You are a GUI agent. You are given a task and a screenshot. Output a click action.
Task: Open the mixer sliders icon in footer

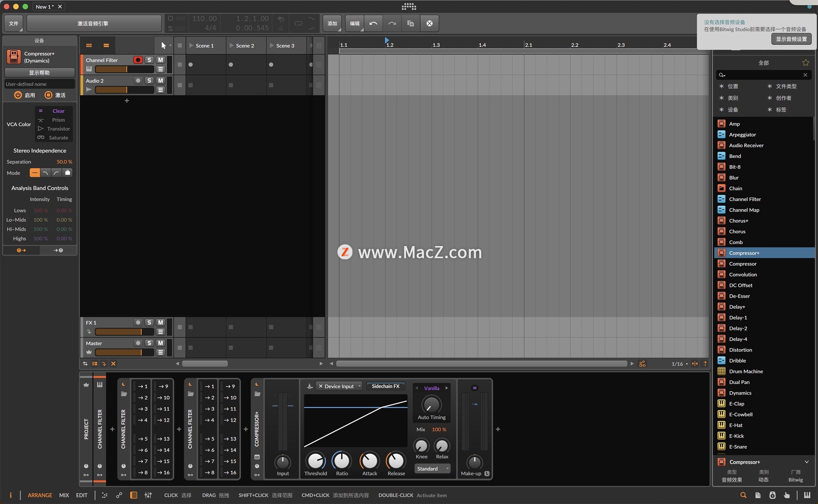148,495
